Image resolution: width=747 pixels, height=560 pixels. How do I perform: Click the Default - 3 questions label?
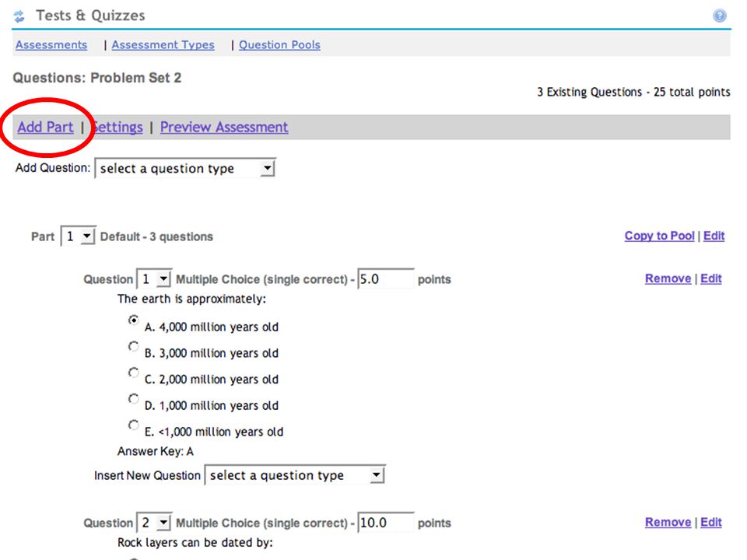(156, 236)
